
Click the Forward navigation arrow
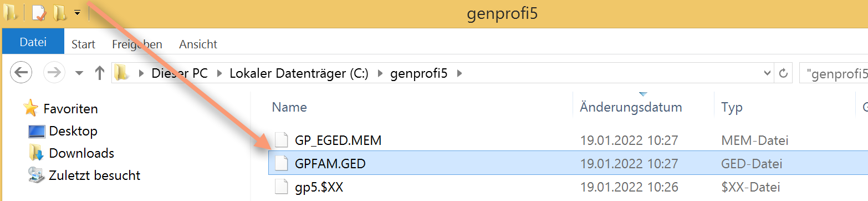click(x=54, y=73)
